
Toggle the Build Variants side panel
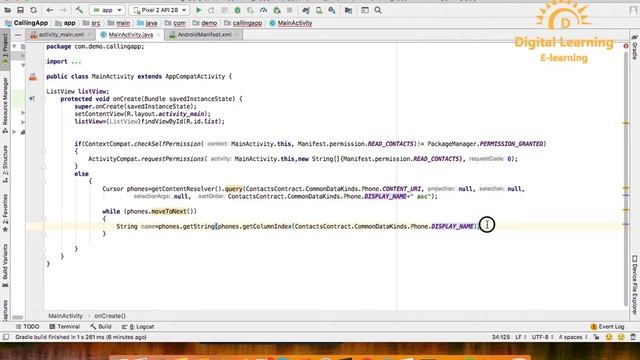pos(5,265)
